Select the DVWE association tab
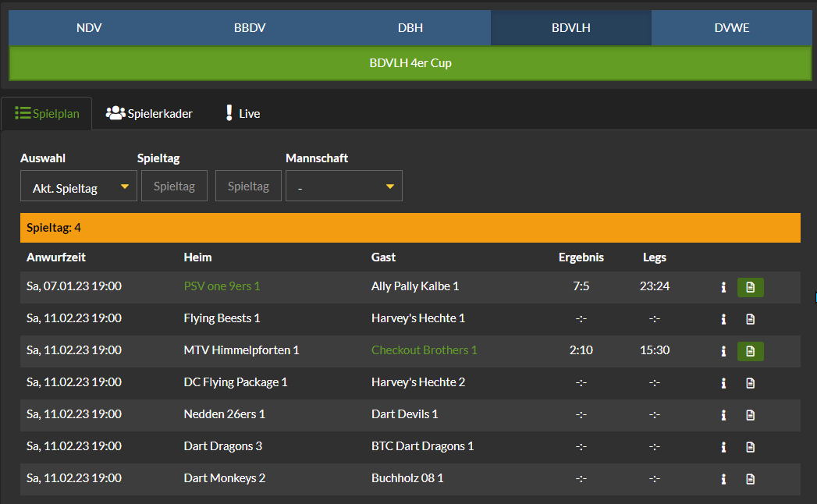The height and width of the screenshot is (504, 817). 731,27
